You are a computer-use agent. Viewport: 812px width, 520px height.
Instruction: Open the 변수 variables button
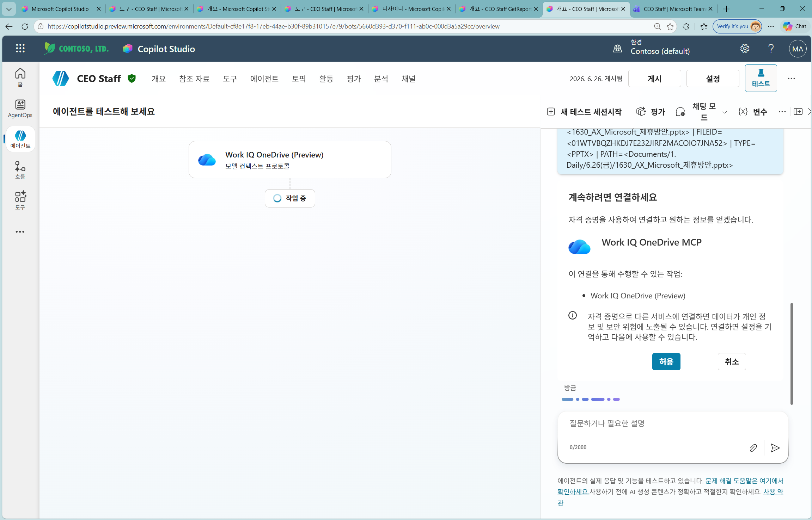pos(753,112)
